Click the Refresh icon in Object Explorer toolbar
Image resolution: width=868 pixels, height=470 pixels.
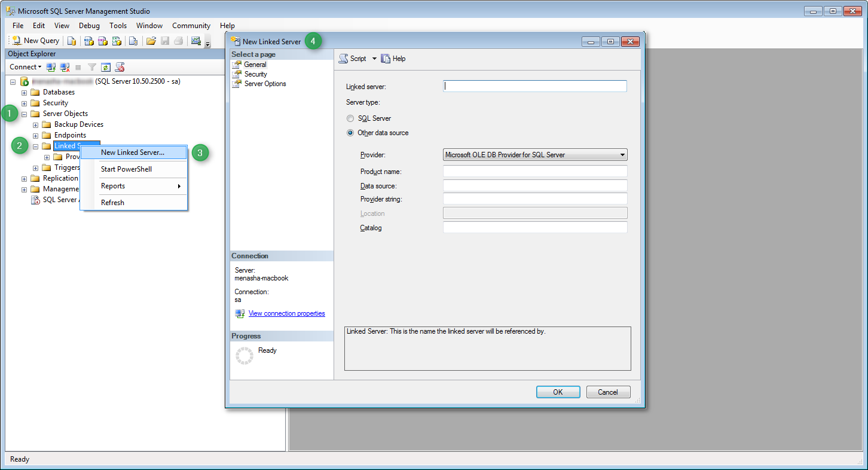click(106, 67)
